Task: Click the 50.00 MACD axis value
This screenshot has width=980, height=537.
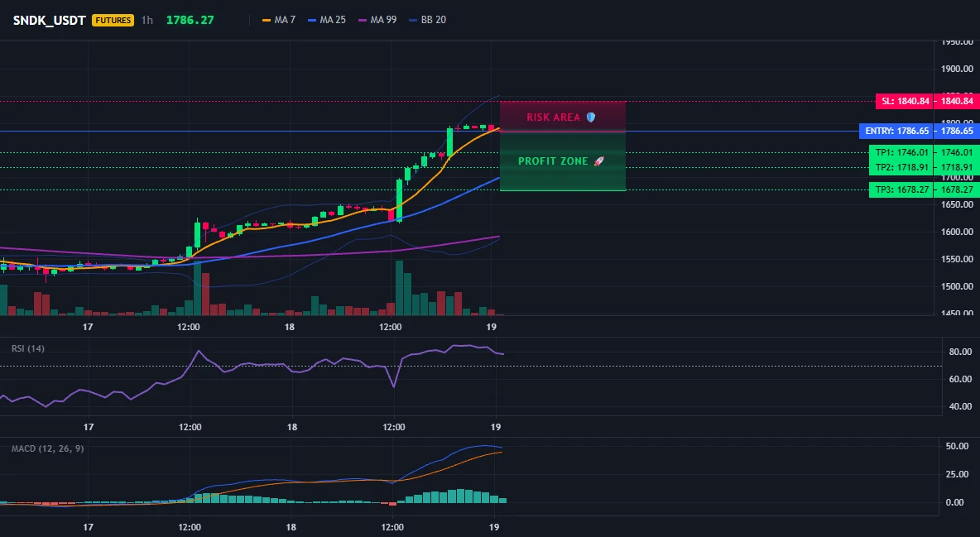Action: pos(957,446)
